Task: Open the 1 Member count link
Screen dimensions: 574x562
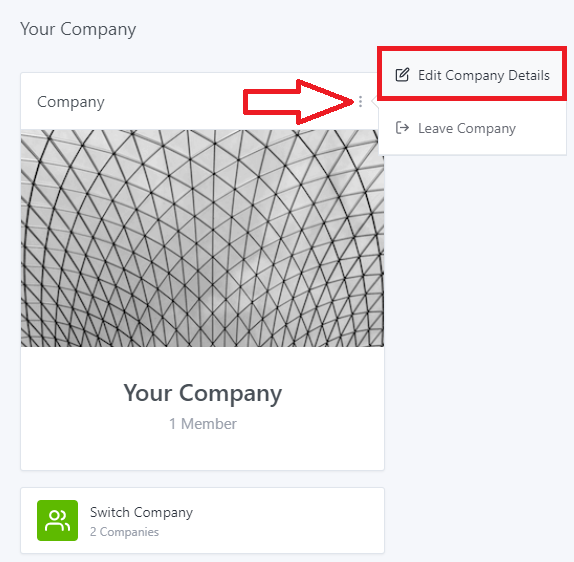Action: click(202, 424)
